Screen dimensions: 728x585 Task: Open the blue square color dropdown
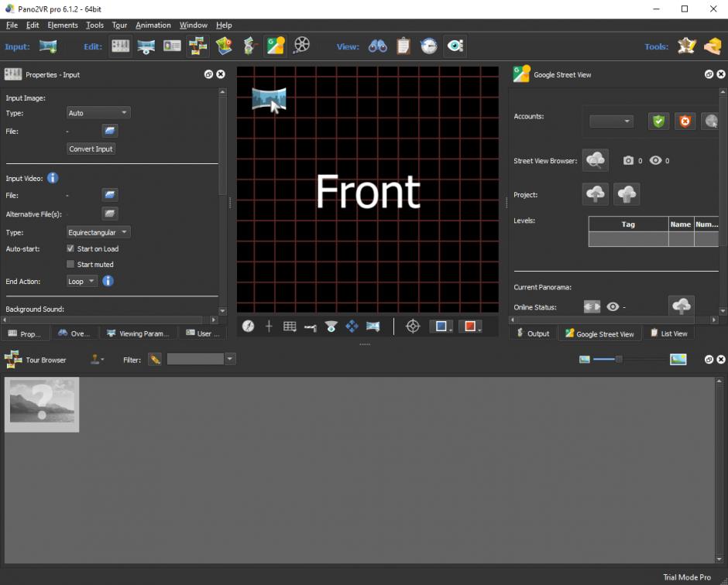(x=441, y=326)
